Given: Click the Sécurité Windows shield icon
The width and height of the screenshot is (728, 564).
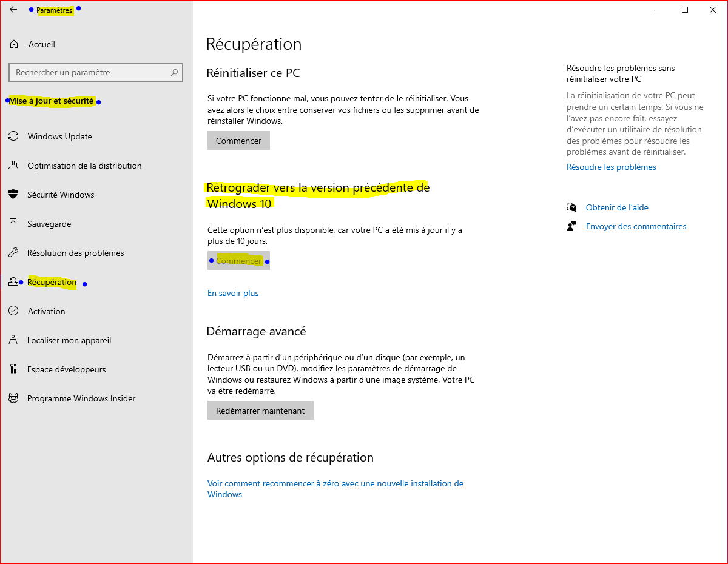Looking at the screenshot, I should click(13, 195).
